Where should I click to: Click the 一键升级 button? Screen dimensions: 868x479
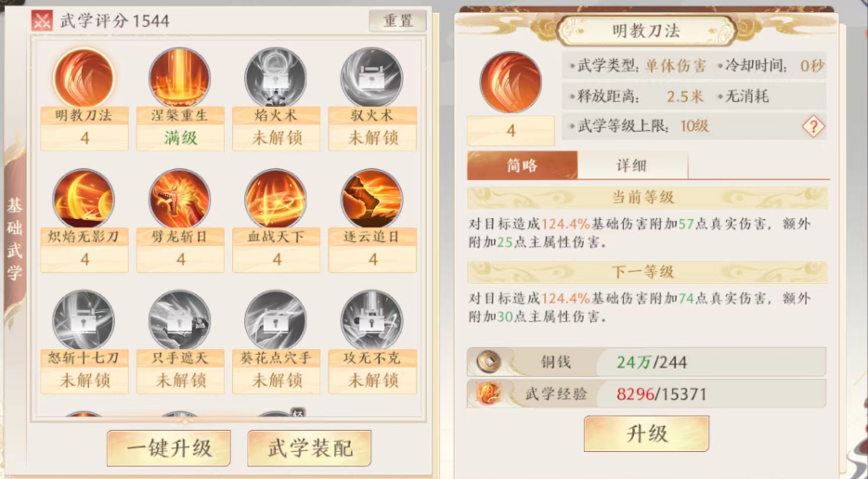[x=169, y=448]
